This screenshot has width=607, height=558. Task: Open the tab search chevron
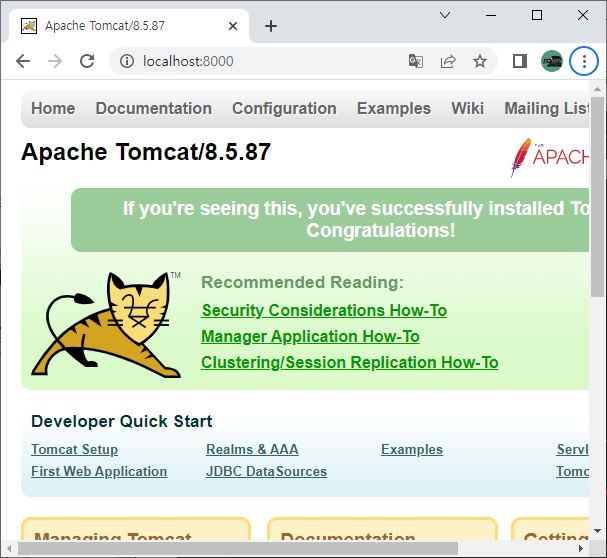(x=445, y=15)
